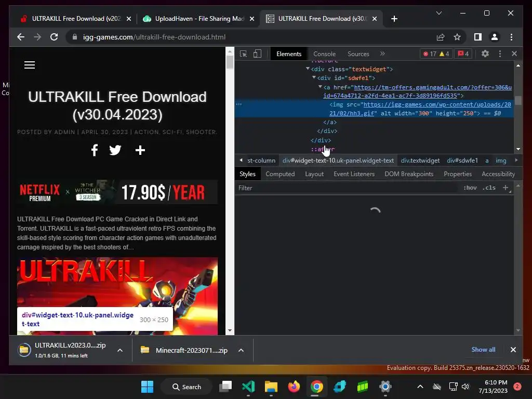This screenshot has width=532, height=399.
Task: Click the 4 issues flag counter
Action: tap(463, 54)
